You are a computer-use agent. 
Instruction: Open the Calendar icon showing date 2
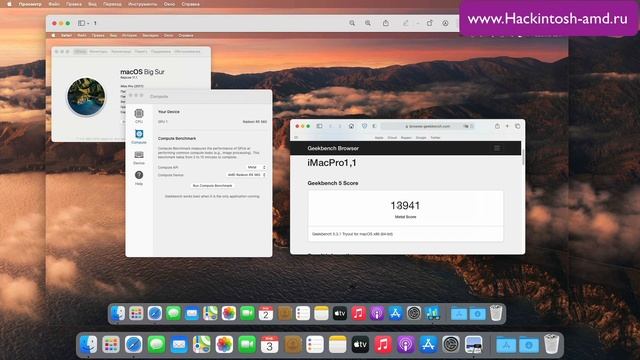point(266,313)
